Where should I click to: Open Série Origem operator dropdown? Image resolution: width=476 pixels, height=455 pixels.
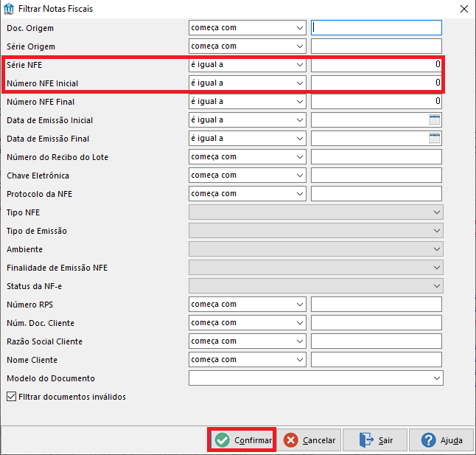click(x=247, y=46)
